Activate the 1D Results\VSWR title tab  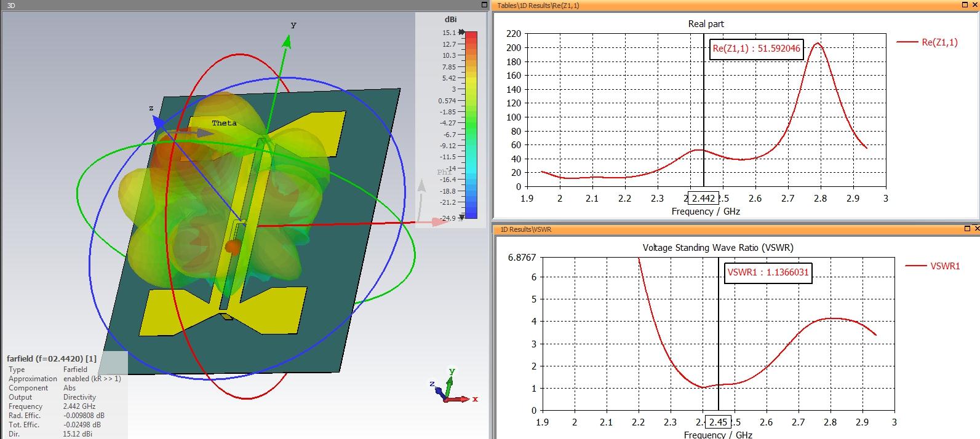pos(525,229)
